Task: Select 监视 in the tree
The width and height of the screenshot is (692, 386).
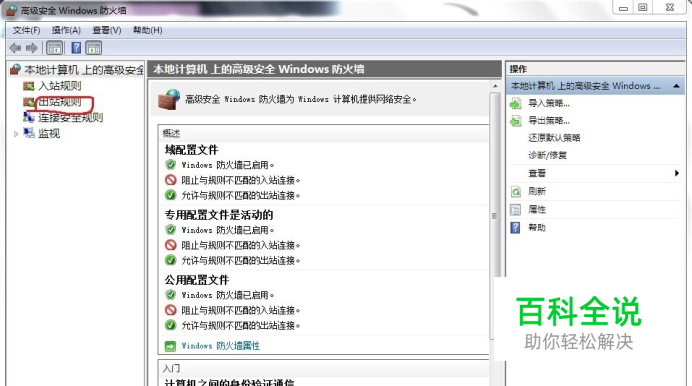Action: [x=49, y=134]
